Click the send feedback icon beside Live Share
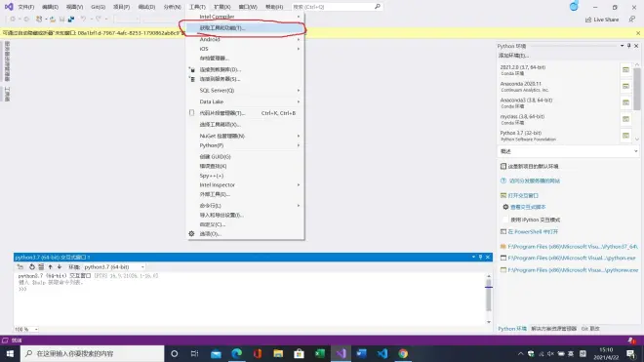Image resolution: width=644 pixels, height=362 pixels. click(631, 20)
